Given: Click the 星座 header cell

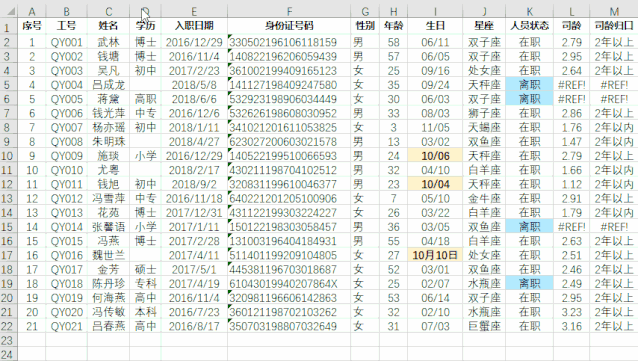Looking at the screenshot, I should point(484,26).
